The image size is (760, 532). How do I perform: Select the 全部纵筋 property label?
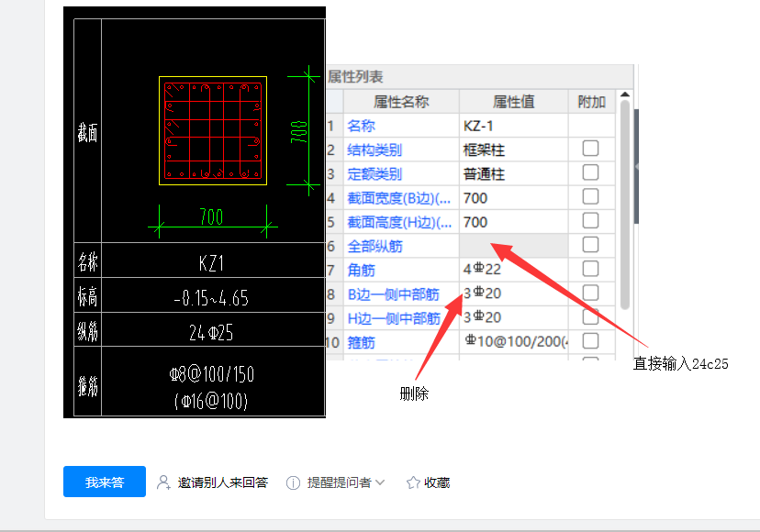coord(374,246)
